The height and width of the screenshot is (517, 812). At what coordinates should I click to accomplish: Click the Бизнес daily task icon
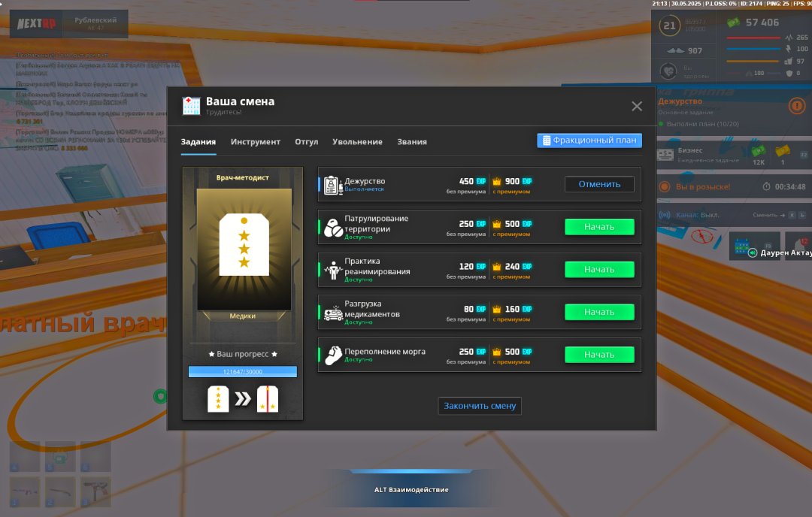click(665, 155)
